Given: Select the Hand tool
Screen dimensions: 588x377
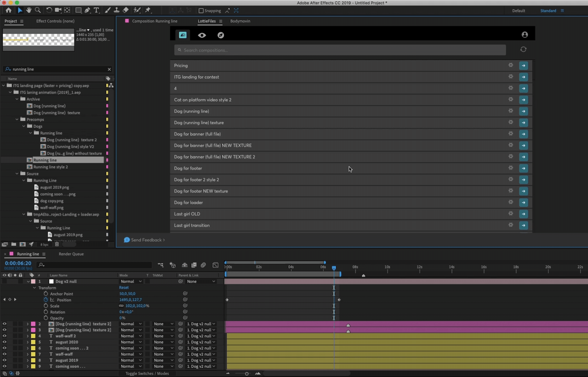Looking at the screenshot, I should [29, 10].
